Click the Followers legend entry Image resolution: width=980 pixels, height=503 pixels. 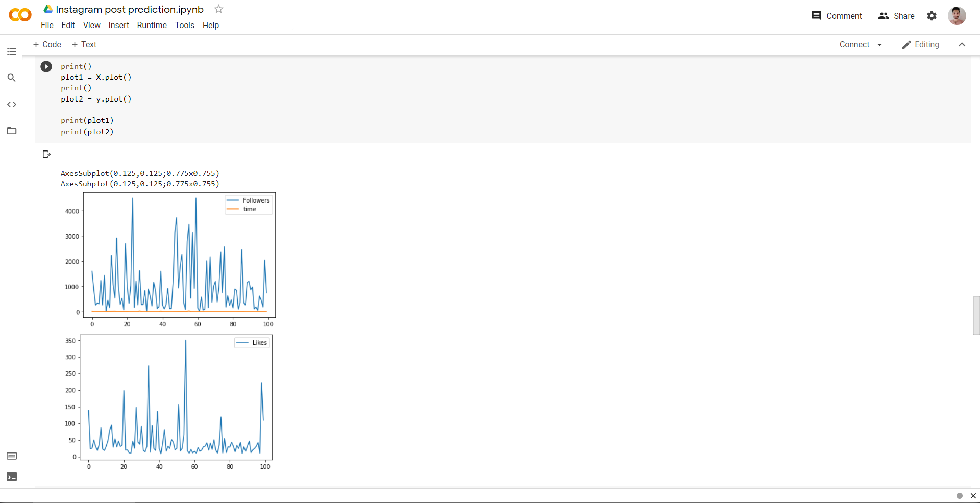249,200
